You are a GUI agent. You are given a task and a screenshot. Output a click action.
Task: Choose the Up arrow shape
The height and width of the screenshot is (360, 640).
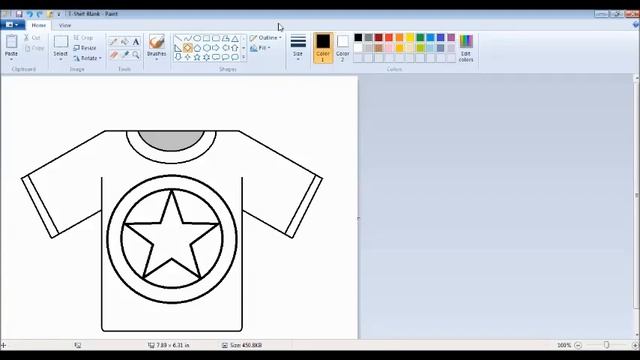[235, 48]
